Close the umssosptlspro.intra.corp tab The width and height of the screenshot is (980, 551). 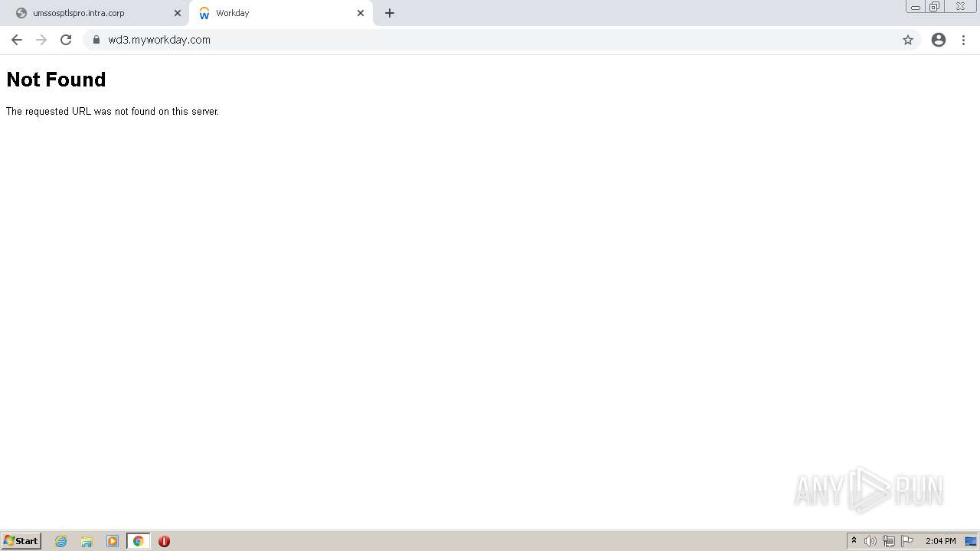[178, 13]
